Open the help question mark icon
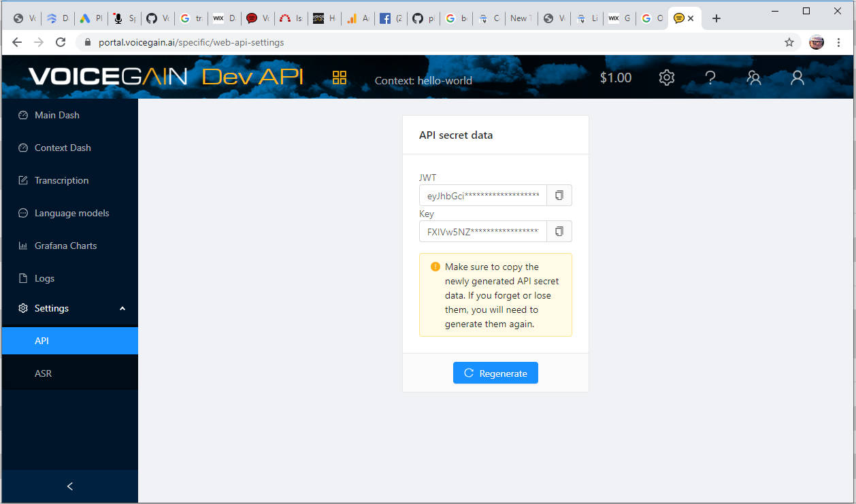856x504 pixels. [710, 78]
